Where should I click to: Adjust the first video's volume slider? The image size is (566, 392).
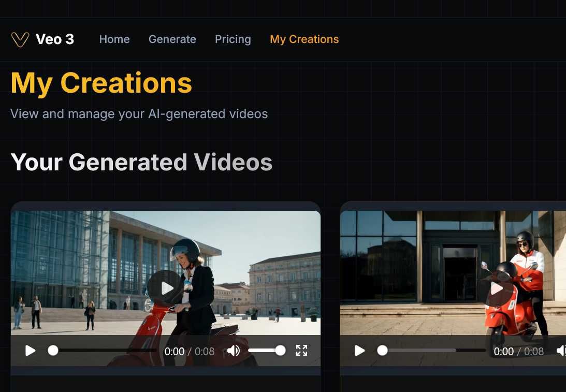pyautogui.click(x=267, y=351)
